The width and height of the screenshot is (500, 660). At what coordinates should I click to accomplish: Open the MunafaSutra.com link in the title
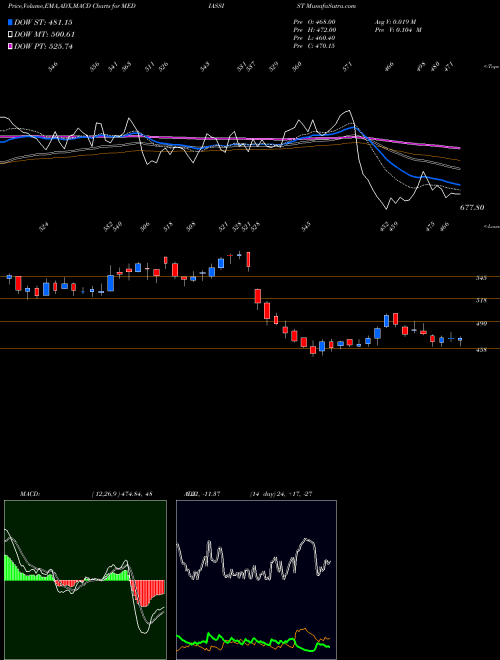click(x=332, y=6)
